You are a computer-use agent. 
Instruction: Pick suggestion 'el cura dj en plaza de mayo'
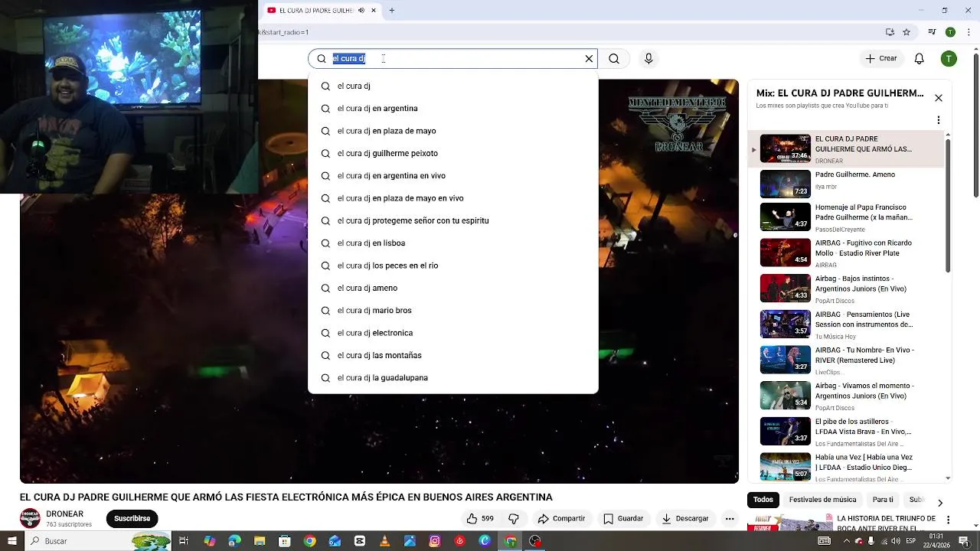pos(452,131)
